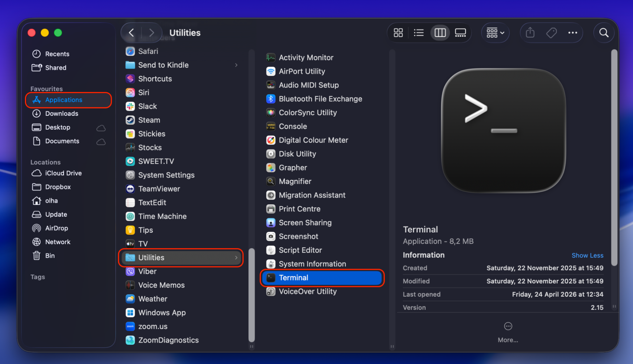Select Windows App
The height and width of the screenshot is (364, 633).
click(x=162, y=313)
